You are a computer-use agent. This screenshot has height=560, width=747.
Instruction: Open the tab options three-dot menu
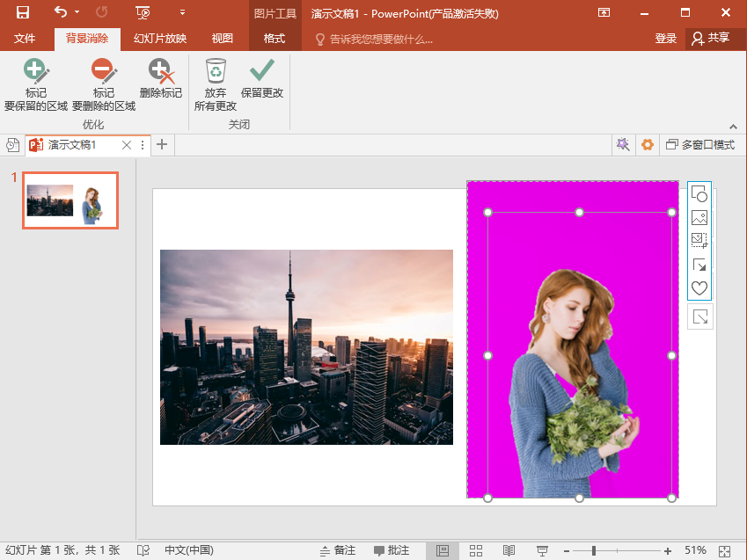click(143, 145)
